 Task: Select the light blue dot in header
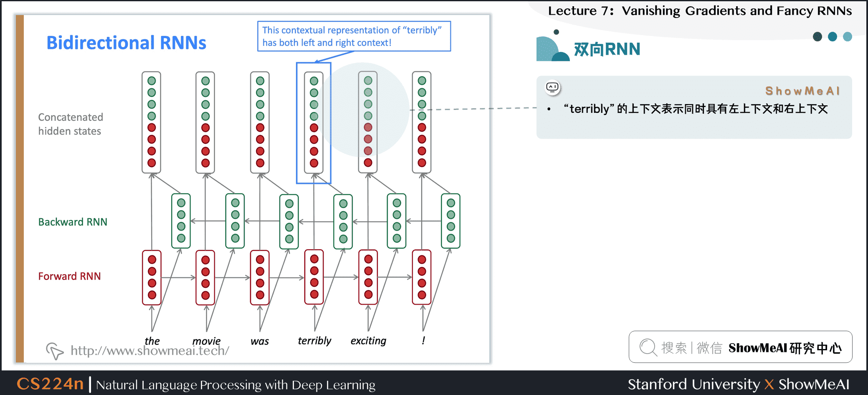(x=848, y=37)
